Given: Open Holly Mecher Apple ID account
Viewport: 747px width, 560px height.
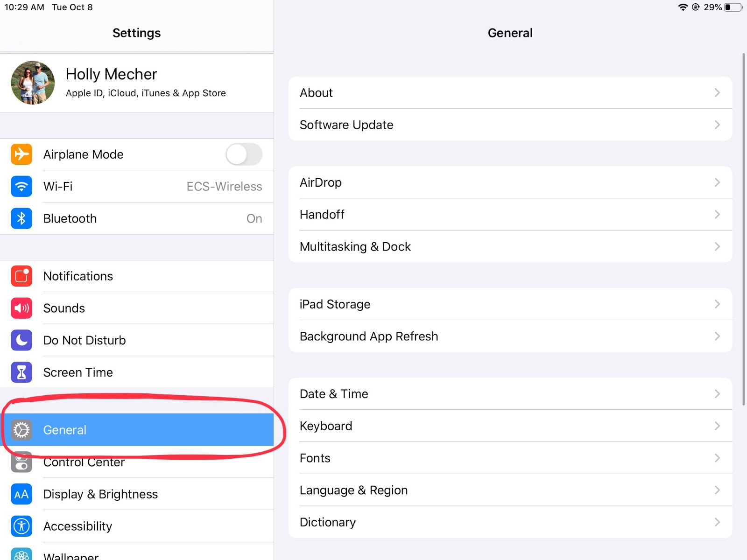Looking at the screenshot, I should [137, 83].
